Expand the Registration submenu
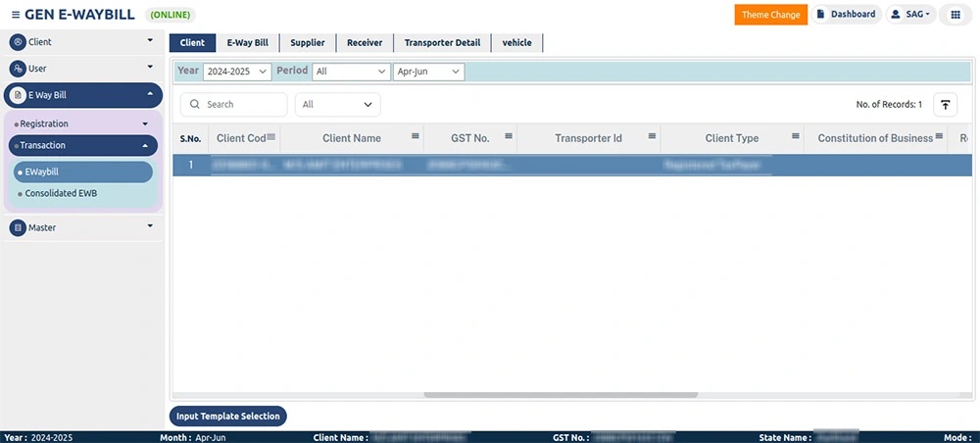Viewport: 980px width, 443px height. [x=146, y=123]
